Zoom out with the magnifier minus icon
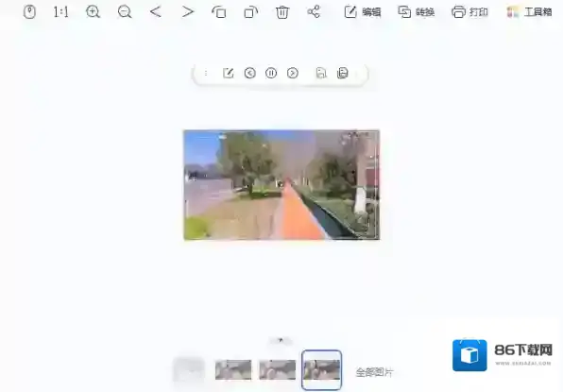The image size is (563, 392). click(x=125, y=12)
